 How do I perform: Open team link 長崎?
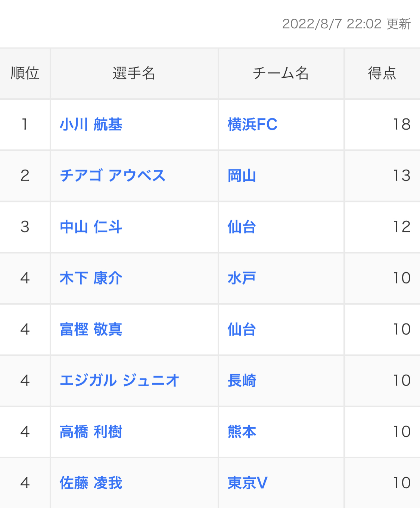(x=242, y=380)
